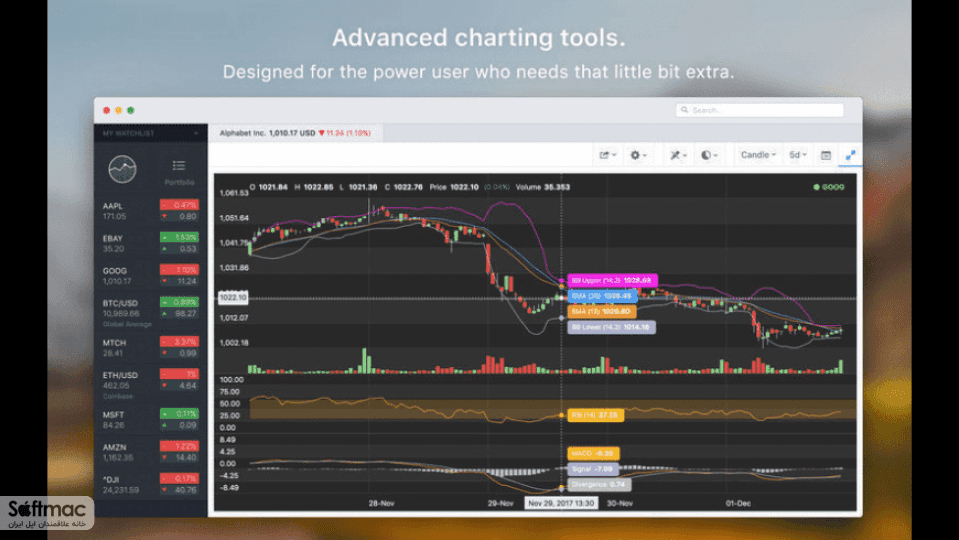Select the ^DJI watchlist row
Image resolution: width=959 pixels, height=540 pixels.
[150, 484]
